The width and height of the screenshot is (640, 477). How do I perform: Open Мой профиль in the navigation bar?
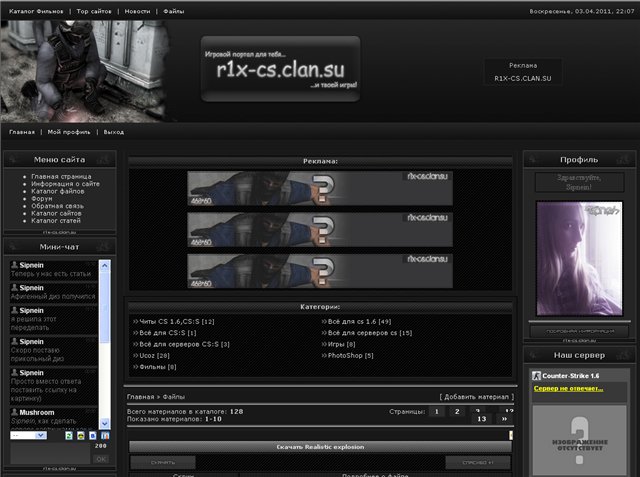pyautogui.click(x=69, y=132)
